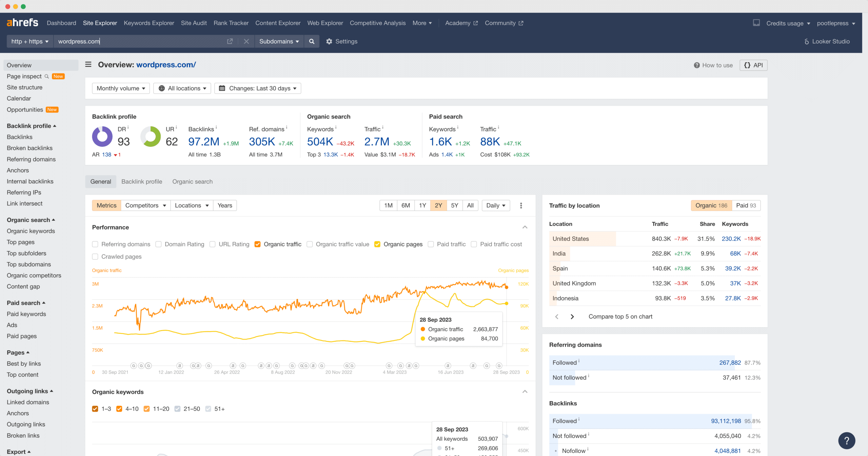
Task: Enable the Referring domains checkbox
Action: point(95,244)
